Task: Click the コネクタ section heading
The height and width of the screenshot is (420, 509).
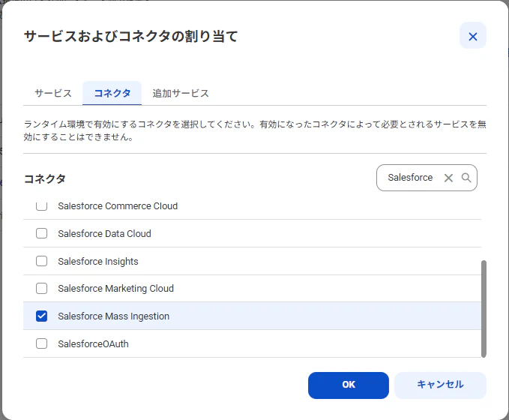Action: tap(45, 178)
